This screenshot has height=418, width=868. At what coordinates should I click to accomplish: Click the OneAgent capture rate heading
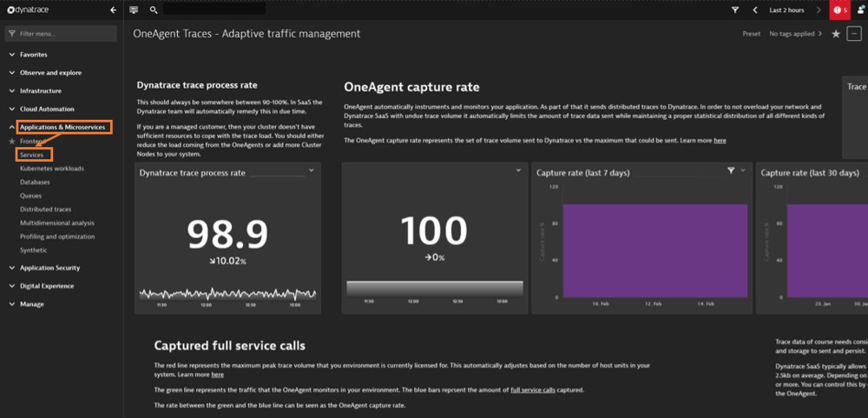click(x=411, y=87)
